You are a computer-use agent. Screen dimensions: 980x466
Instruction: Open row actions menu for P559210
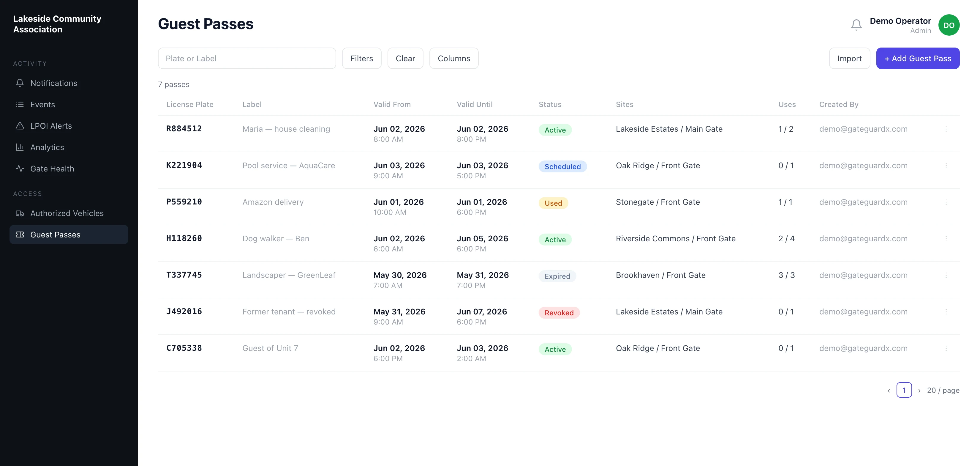click(x=946, y=202)
